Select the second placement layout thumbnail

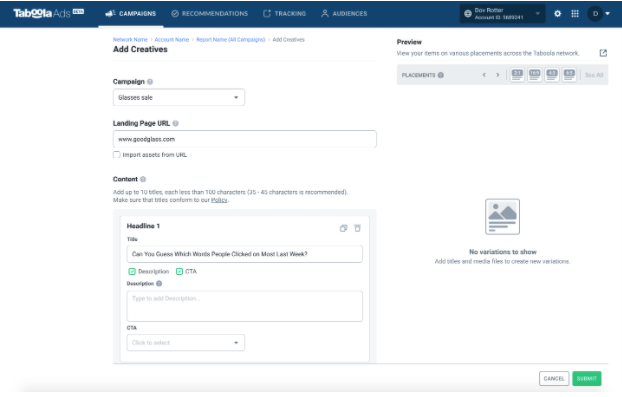(x=534, y=75)
